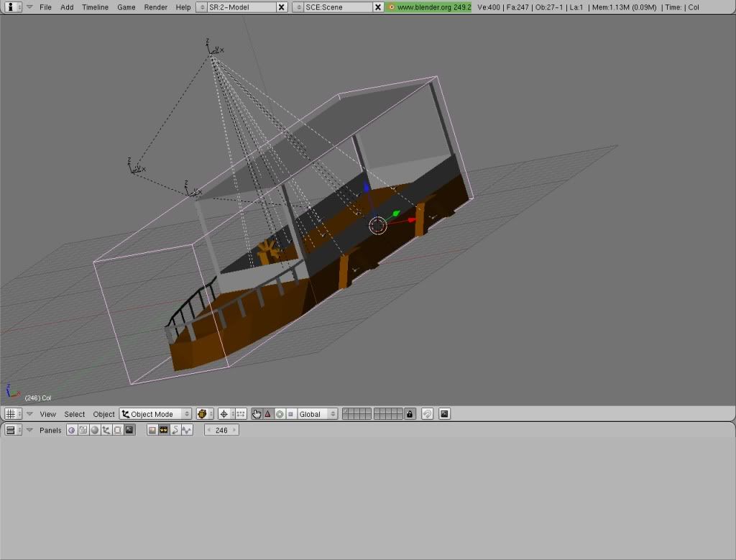Delete the SCE:Scene using X button
The width and height of the screenshot is (736, 560).
(378, 7)
